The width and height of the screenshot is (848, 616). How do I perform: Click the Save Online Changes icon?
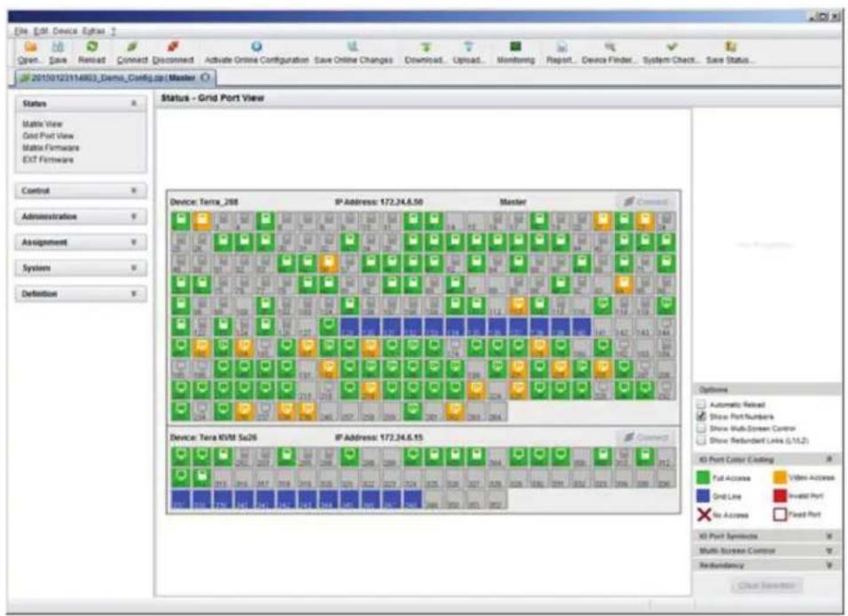coord(353,47)
